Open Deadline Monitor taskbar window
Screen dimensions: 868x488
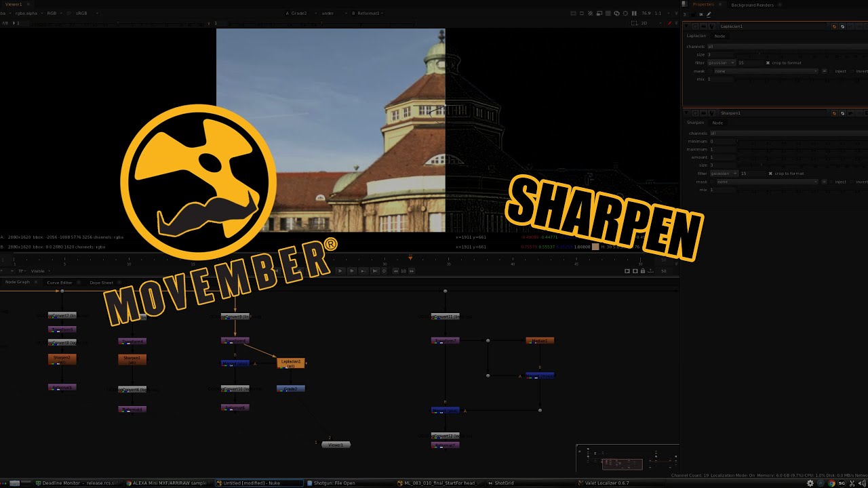point(79,483)
